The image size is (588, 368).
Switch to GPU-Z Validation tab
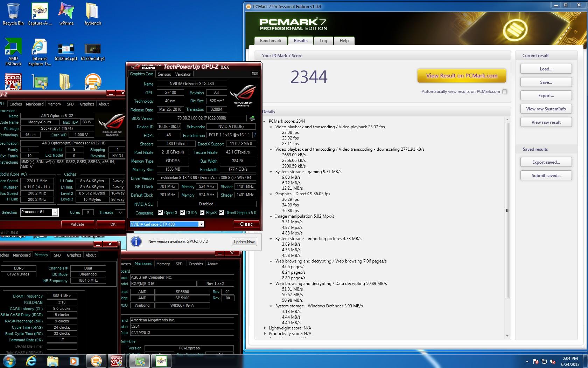(183, 74)
